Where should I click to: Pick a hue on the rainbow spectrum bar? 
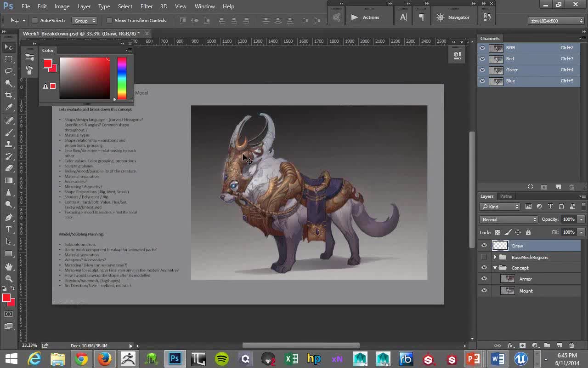(122, 78)
